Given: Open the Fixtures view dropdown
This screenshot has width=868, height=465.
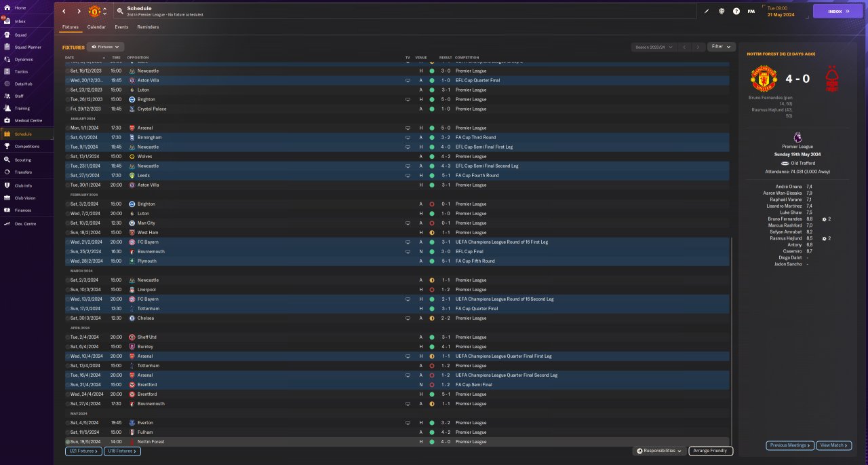Looking at the screenshot, I should click(106, 47).
